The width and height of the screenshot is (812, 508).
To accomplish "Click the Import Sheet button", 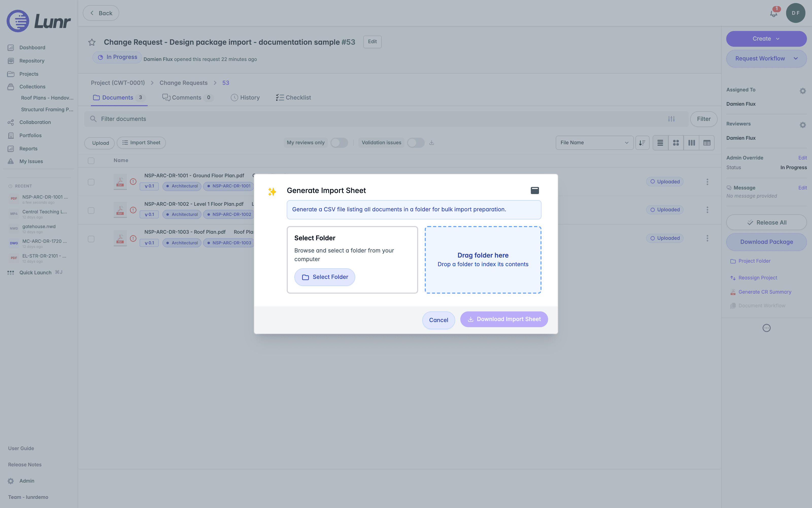I will tap(141, 143).
